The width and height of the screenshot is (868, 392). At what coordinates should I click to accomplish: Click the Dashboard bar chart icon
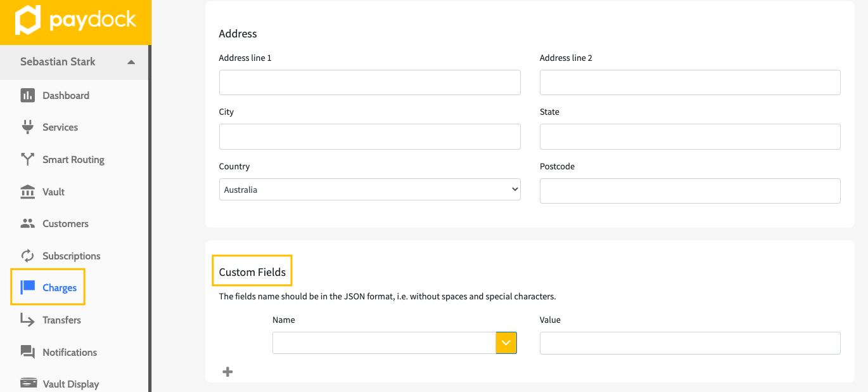[x=27, y=95]
